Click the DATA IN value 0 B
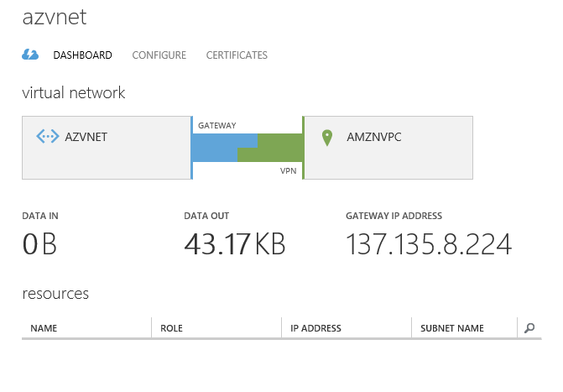 pyautogui.click(x=39, y=244)
